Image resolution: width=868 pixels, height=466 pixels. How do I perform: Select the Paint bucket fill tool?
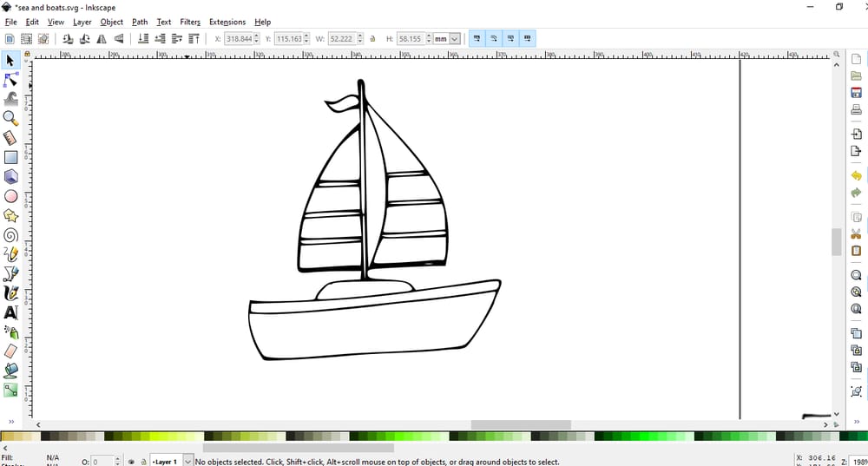[10, 371]
